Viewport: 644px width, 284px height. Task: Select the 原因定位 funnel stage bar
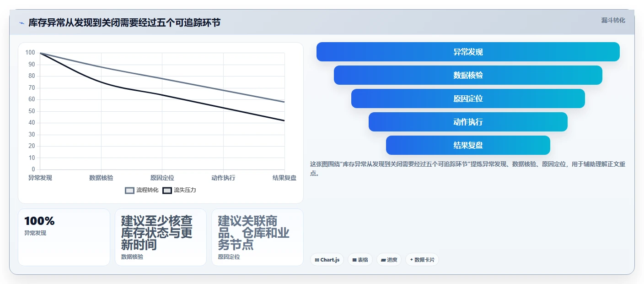coord(468,98)
